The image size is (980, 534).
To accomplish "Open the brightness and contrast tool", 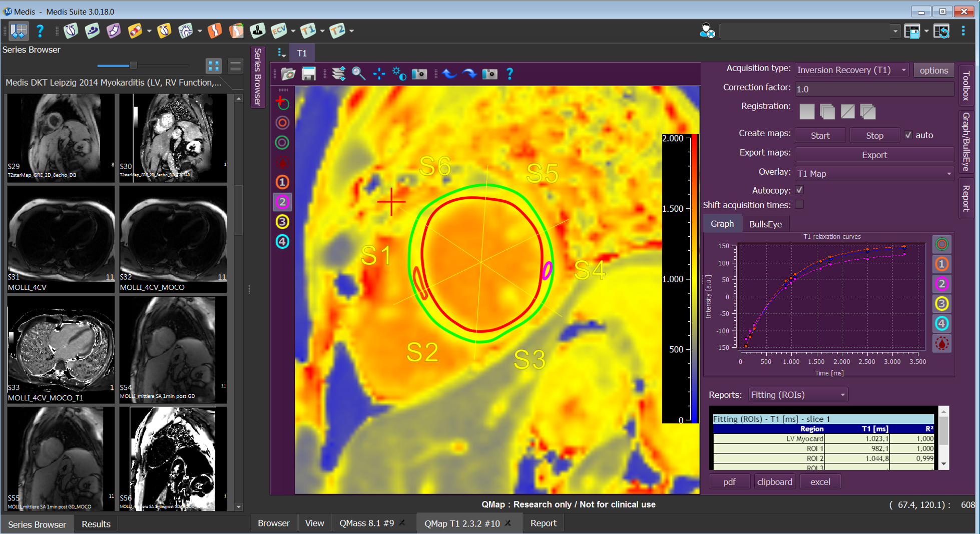I will [x=399, y=74].
